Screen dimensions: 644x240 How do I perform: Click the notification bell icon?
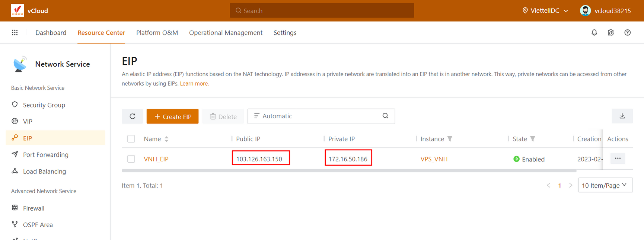[x=594, y=33]
